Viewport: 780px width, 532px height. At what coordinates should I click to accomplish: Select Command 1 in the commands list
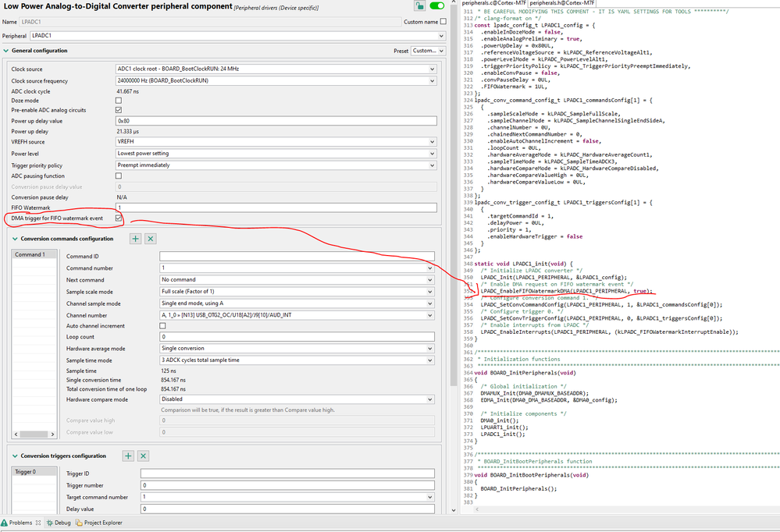[34, 254]
